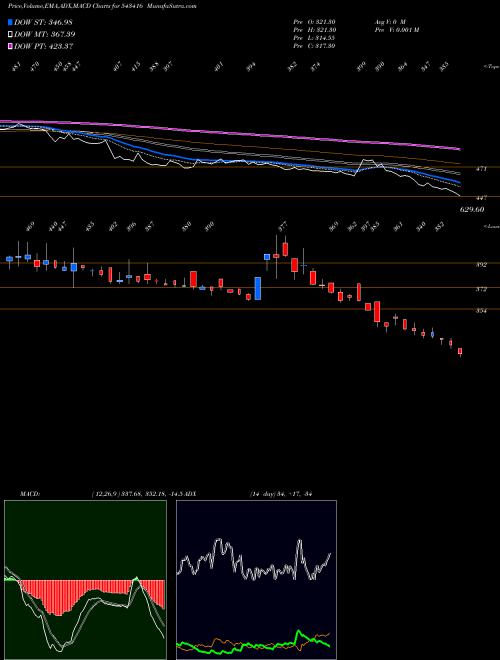Open the MACD indicator chart panel
Screen dimensions: 500x660
pyautogui.click(x=85, y=580)
